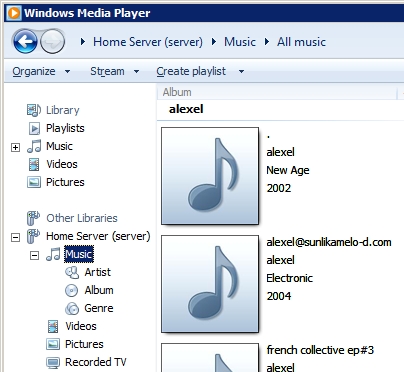Click the Windows Media Player title icon
404x372 pixels.
pos(14,13)
